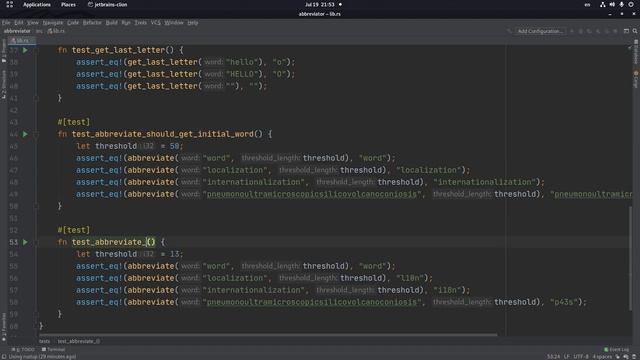Click fold end marker on line 59

[36, 314]
